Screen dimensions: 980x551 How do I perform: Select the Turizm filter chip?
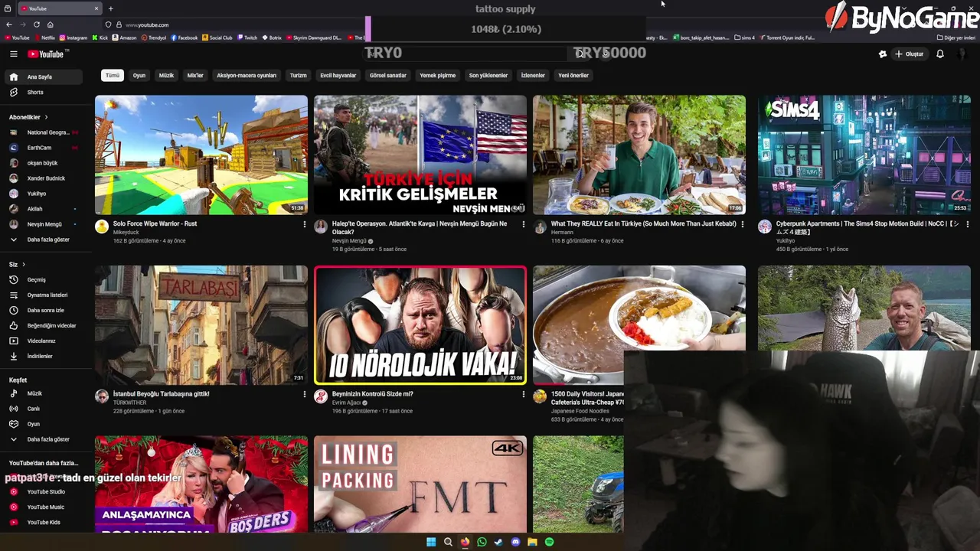pyautogui.click(x=298, y=76)
